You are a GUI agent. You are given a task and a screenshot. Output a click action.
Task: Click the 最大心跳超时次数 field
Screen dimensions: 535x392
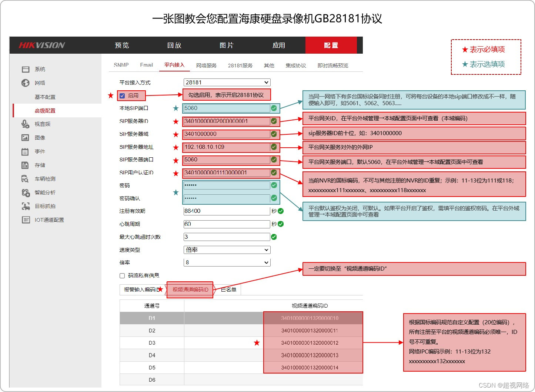(227, 237)
